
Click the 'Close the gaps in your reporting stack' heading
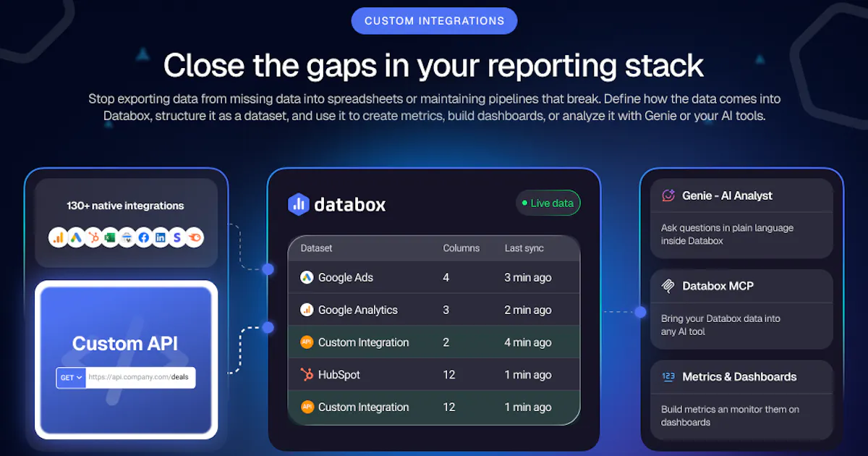click(x=433, y=65)
